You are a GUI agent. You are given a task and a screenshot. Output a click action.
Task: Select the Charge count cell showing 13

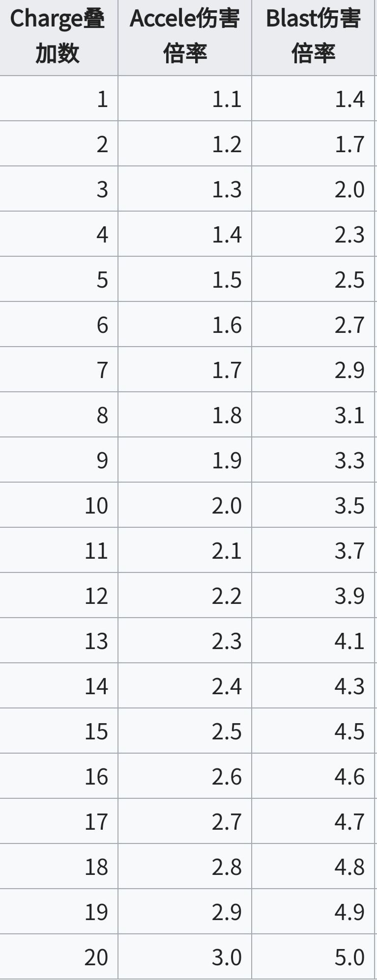click(96, 641)
